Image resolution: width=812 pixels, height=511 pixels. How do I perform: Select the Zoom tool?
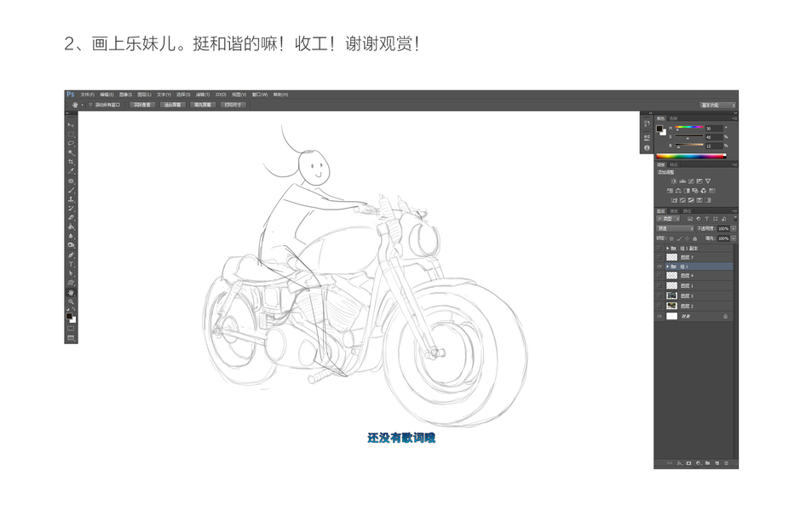coord(71,301)
